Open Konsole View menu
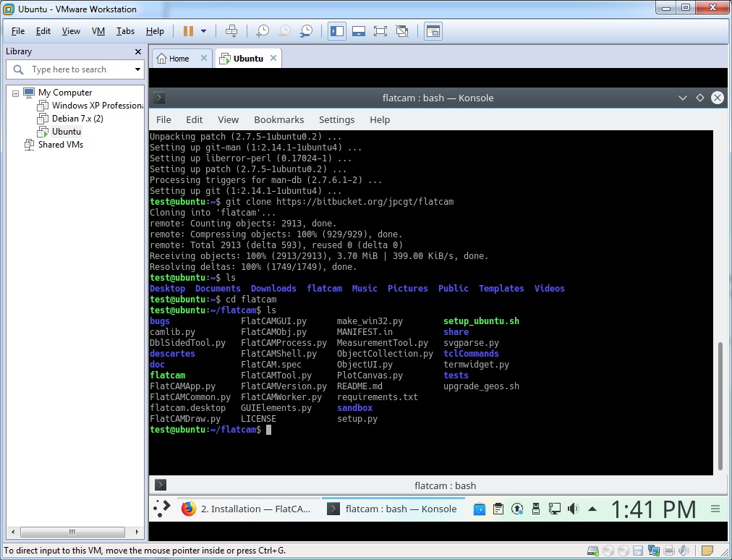 point(229,120)
